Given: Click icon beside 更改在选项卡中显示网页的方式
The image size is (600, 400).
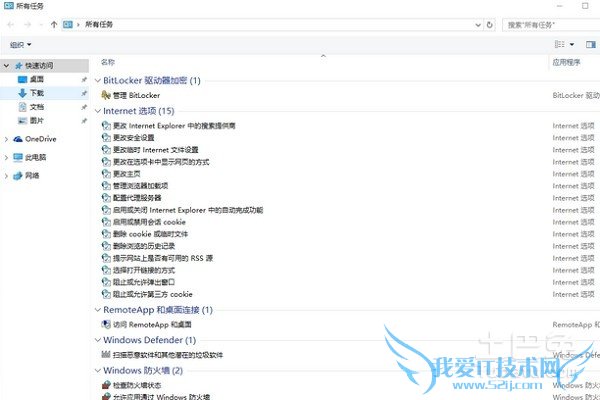Looking at the screenshot, I should [x=106, y=162].
